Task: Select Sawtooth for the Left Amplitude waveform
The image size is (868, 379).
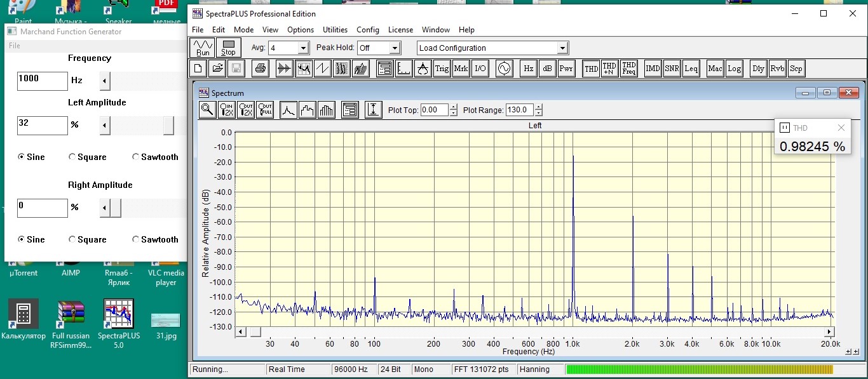Action: coord(156,157)
